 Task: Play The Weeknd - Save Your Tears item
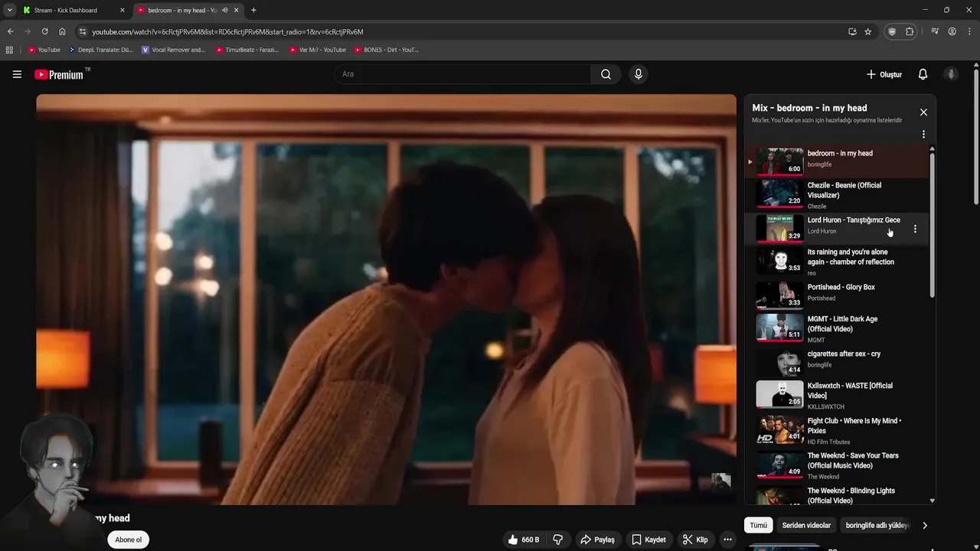pos(837,465)
